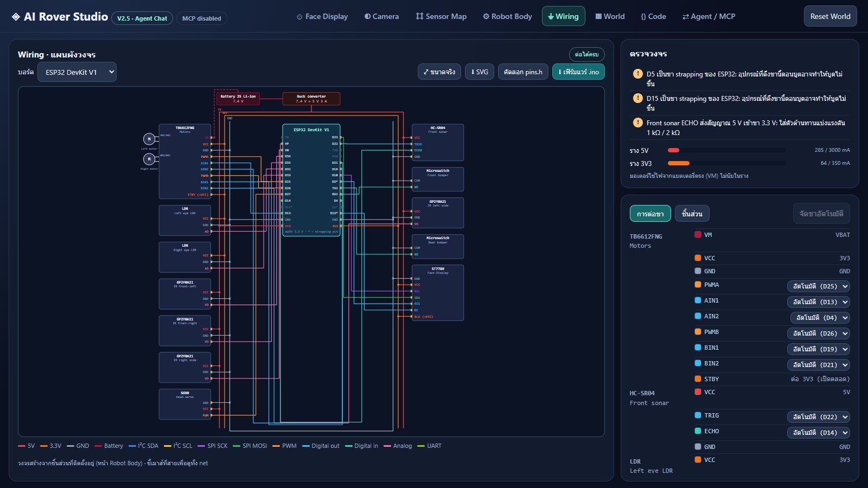Viewport: 868px width, 488px height.
Task: Click the AI Rover Studio diamond logo
Action: [x=16, y=17]
